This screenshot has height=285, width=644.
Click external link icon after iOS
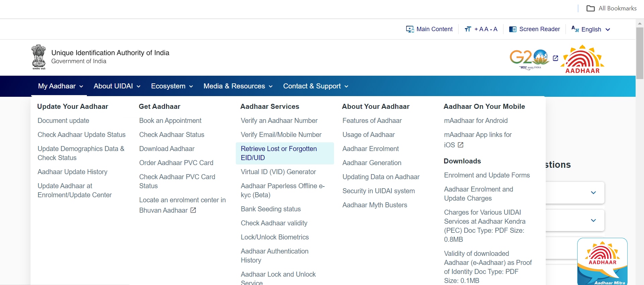[x=461, y=145]
